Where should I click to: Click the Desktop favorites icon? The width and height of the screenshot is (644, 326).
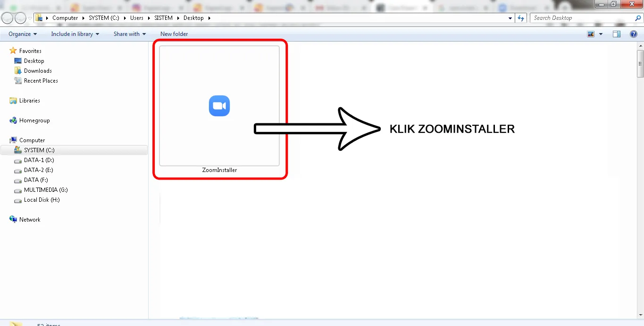[x=33, y=60]
